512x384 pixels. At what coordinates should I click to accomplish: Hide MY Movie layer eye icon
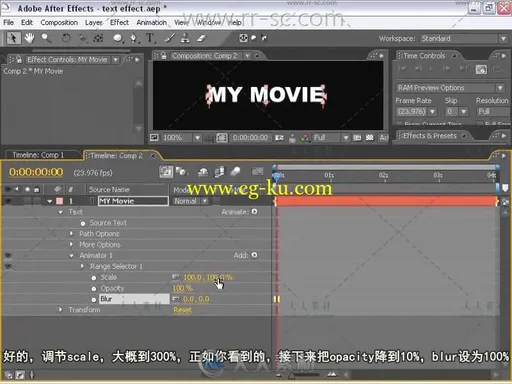click(8, 201)
